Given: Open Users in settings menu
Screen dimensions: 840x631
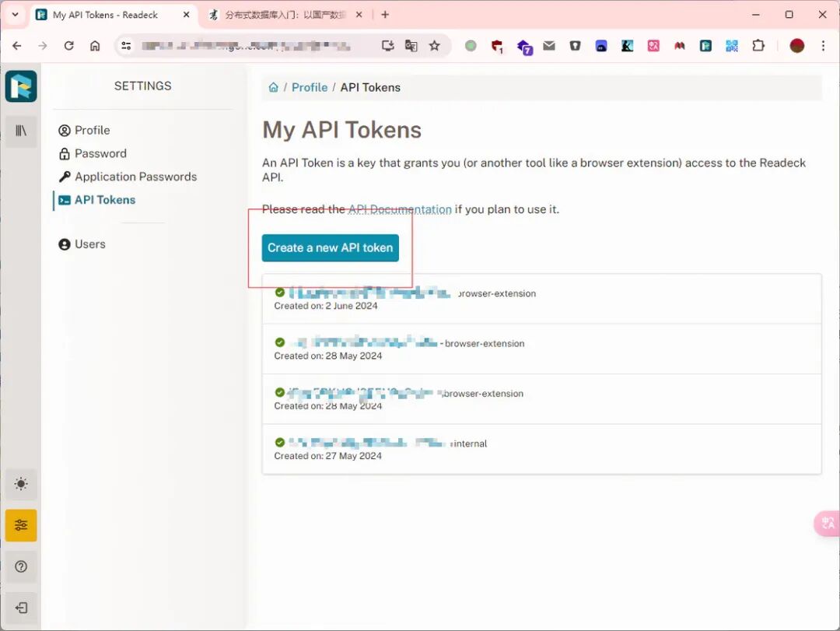Looking at the screenshot, I should (x=82, y=244).
